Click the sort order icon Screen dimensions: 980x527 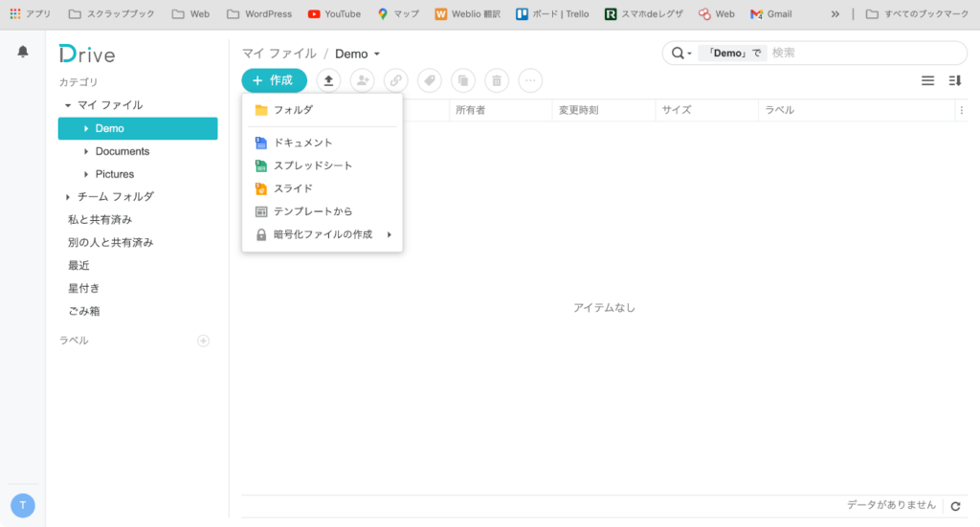pos(954,81)
